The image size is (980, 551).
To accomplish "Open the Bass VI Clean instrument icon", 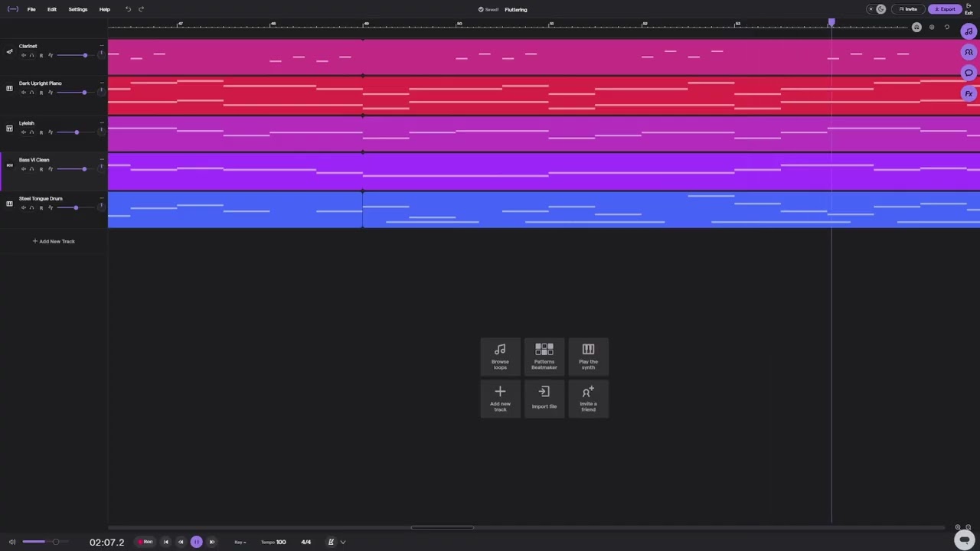I will [x=9, y=165].
